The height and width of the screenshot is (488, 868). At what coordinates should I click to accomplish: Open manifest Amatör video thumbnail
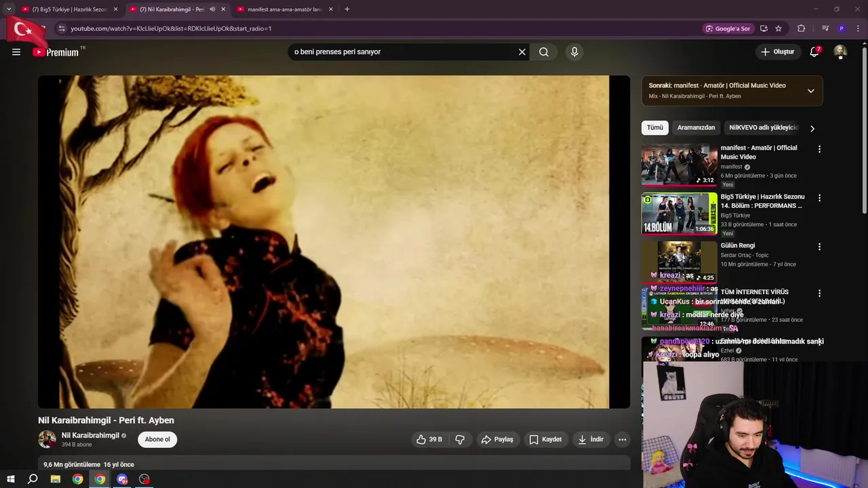[x=679, y=165]
